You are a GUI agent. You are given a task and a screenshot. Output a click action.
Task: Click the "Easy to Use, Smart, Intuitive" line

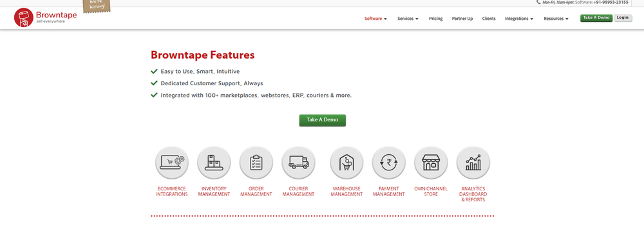[200, 71]
